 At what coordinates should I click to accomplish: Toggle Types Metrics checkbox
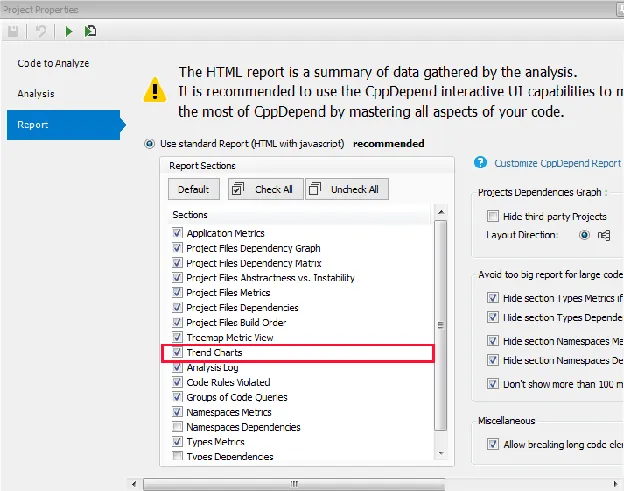[177, 442]
